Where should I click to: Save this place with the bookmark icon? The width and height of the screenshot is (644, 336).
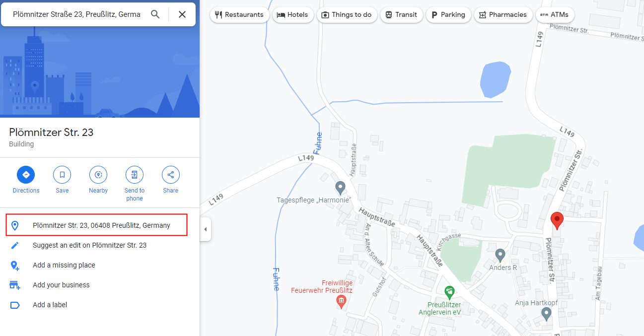tap(62, 180)
